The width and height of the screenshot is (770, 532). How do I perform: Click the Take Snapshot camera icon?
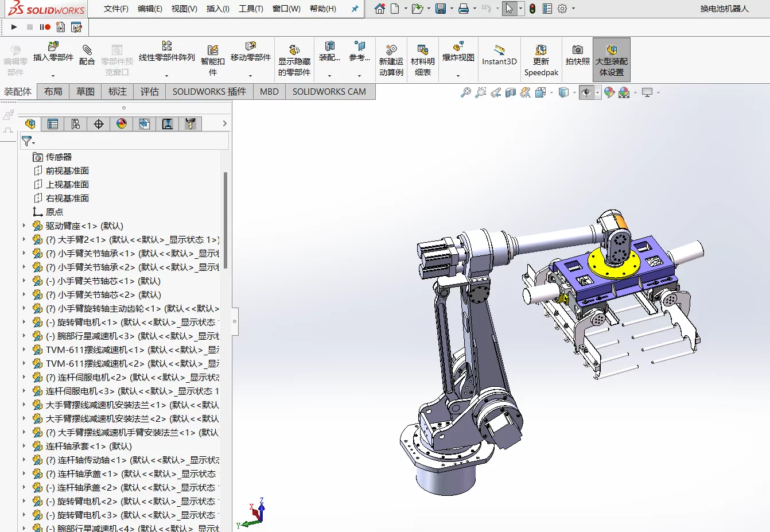tap(578, 50)
